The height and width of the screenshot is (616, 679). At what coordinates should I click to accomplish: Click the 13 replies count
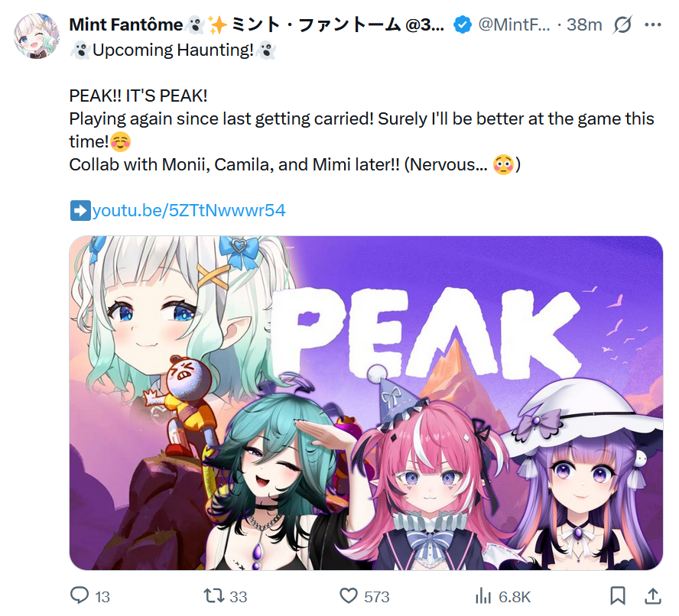102,597
